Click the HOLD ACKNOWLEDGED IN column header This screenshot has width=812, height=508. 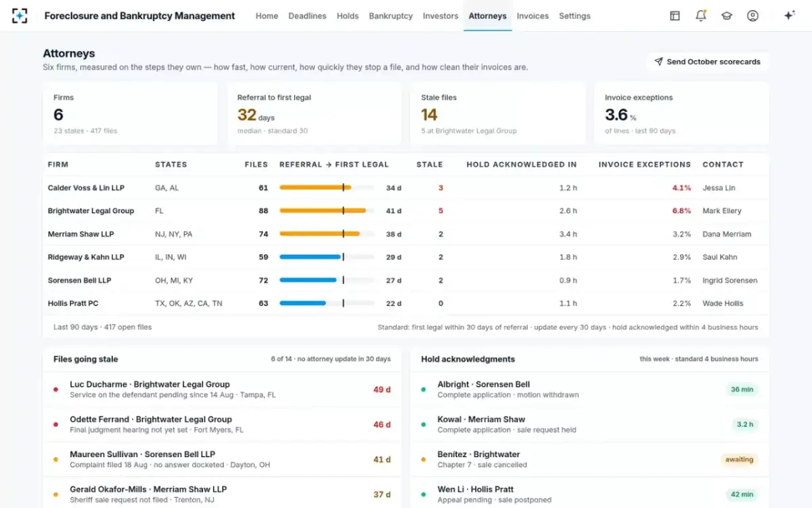coord(522,165)
